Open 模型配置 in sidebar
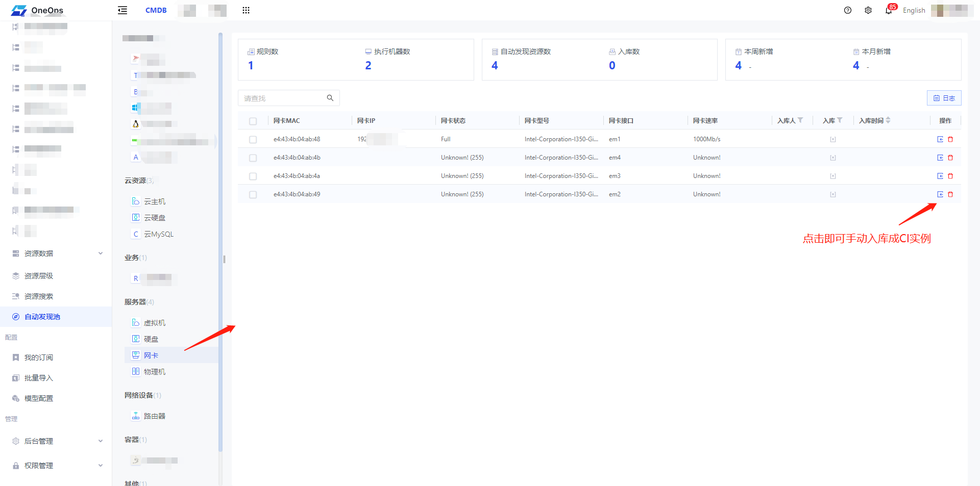Screen dimensions: 980x486 (x=39, y=398)
